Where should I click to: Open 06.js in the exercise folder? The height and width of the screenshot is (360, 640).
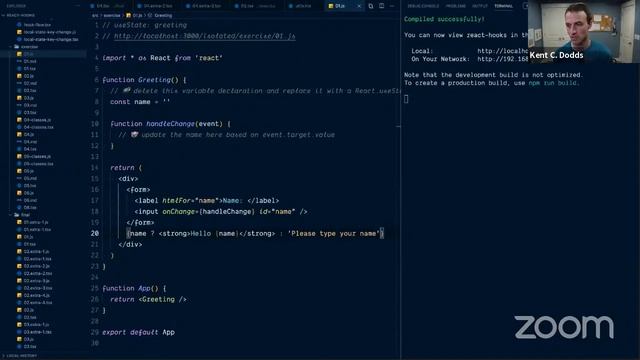click(29, 193)
